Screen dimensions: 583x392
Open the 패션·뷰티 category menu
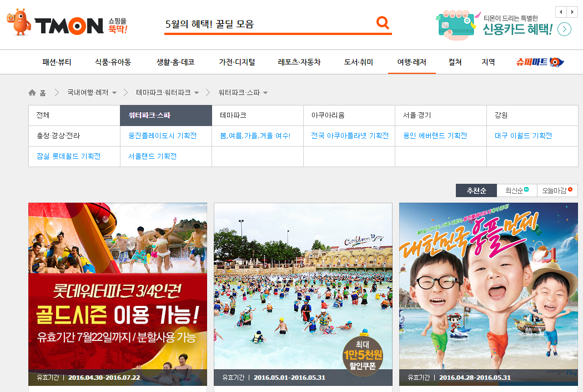57,62
